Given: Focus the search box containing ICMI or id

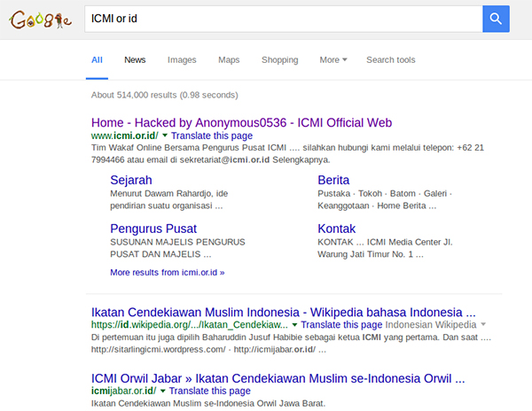Looking at the screenshot, I should [284, 19].
